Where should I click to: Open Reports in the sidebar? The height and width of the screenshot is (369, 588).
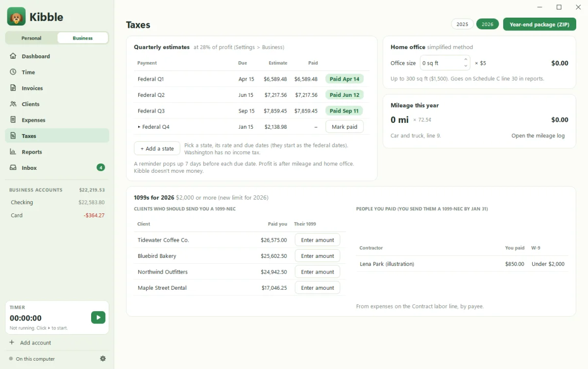pyautogui.click(x=57, y=152)
